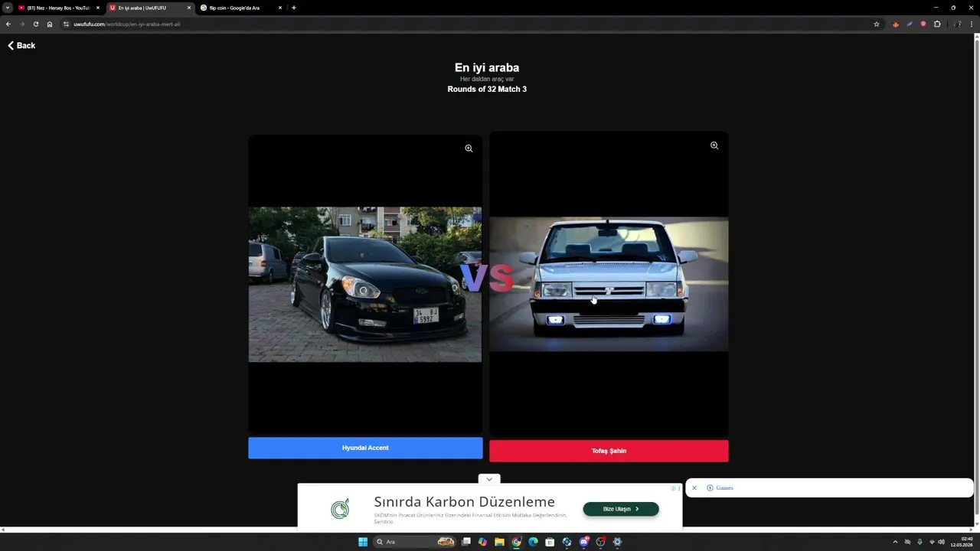980x551 pixels.
Task: Open Microsoft Edge from taskbar
Action: (x=533, y=542)
